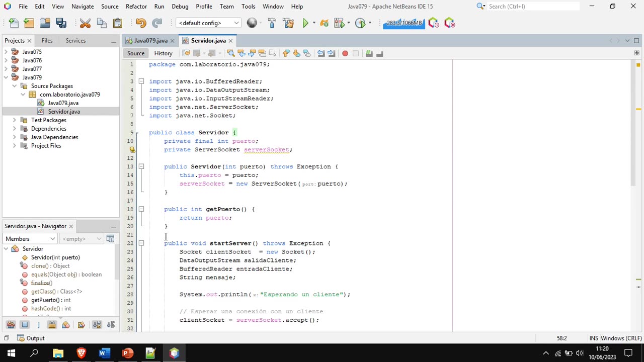This screenshot has height=362, width=644.
Task: Open the empty filter dropdown in Navigator
Action: click(82, 239)
